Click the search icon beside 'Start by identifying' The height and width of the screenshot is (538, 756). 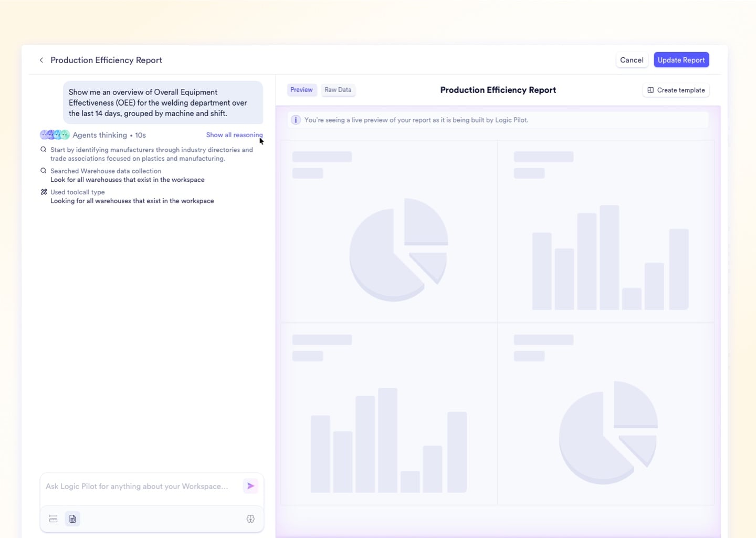click(44, 150)
